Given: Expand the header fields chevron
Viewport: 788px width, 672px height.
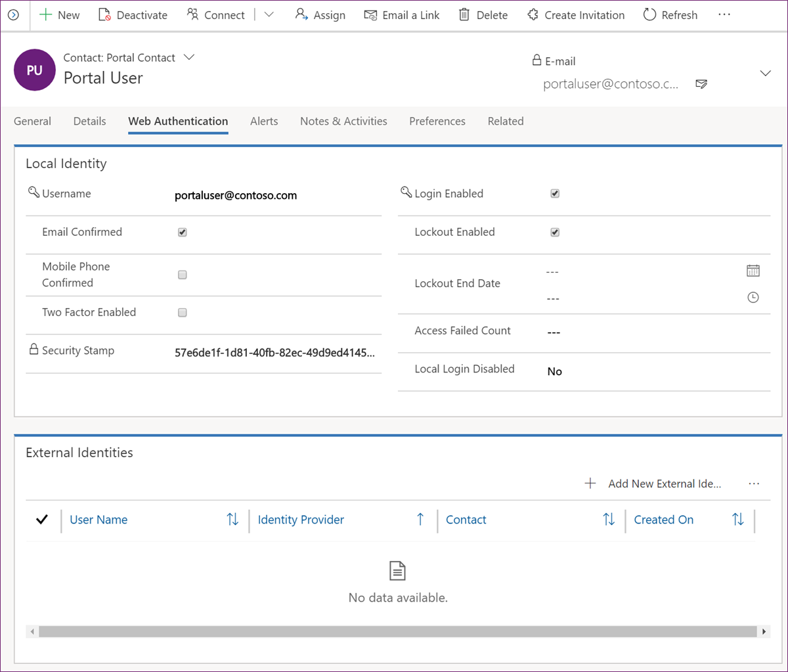Looking at the screenshot, I should click(x=765, y=73).
